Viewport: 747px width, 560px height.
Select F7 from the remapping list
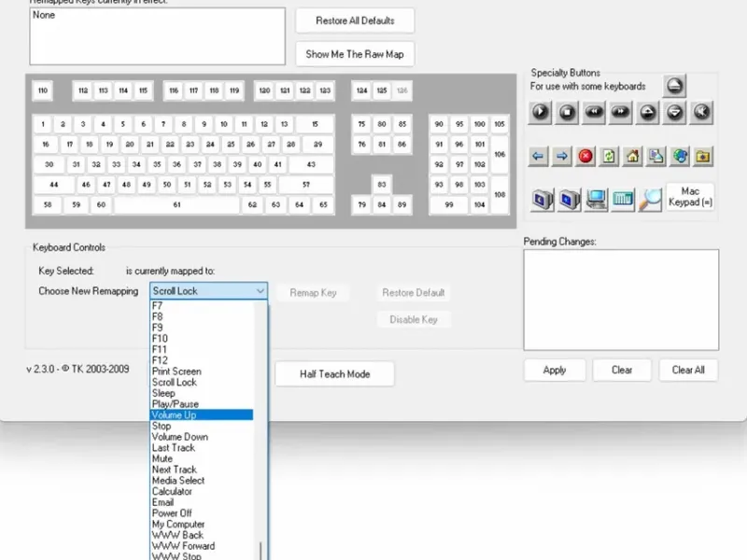[202, 306]
